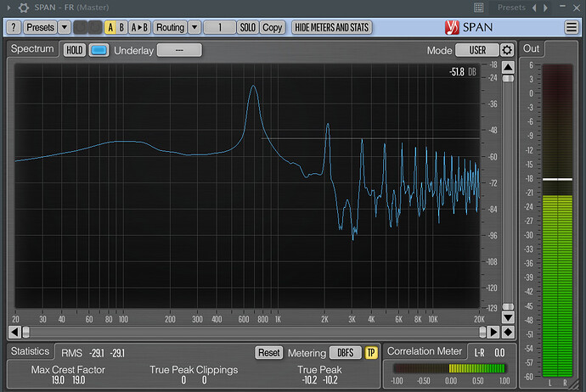This screenshot has height=392, width=586.
Task: Click the Copy button in toolbar
Action: pyautogui.click(x=272, y=27)
